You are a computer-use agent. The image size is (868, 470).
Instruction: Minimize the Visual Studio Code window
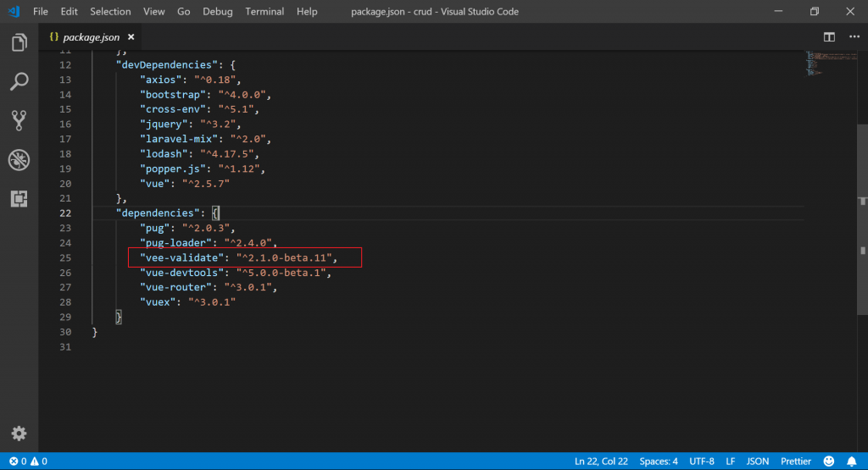[x=778, y=11]
